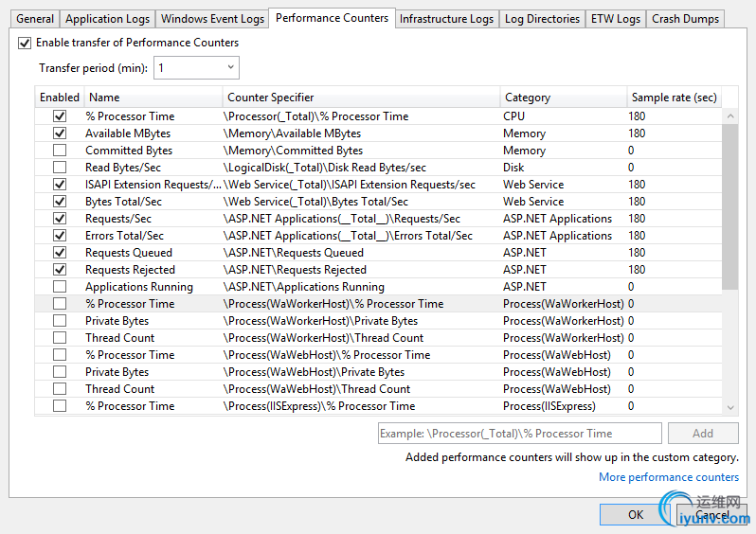This screenshot has width=756, height=534.
Task: Toggle Enable transfer of Performance Counters
Action: (x=25, y=43)
